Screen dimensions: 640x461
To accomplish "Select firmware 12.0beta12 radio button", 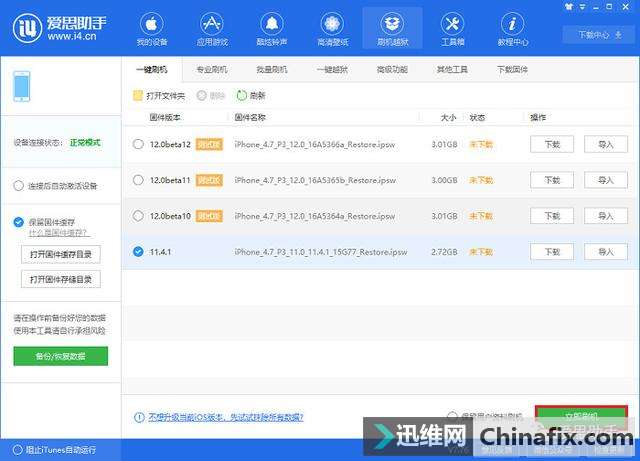I will [138, 144].
